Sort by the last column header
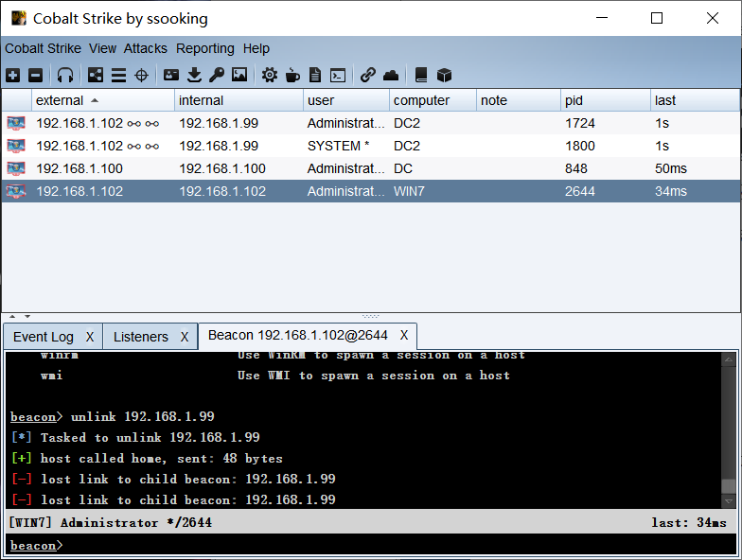The image size is (742, 560). pyautogui.click(x=695, y=100)
